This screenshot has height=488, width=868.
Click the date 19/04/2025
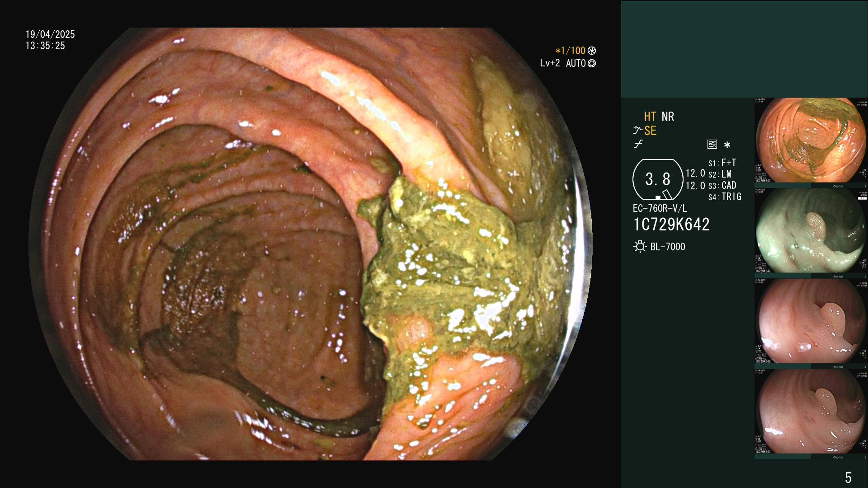tap(50, 34)
